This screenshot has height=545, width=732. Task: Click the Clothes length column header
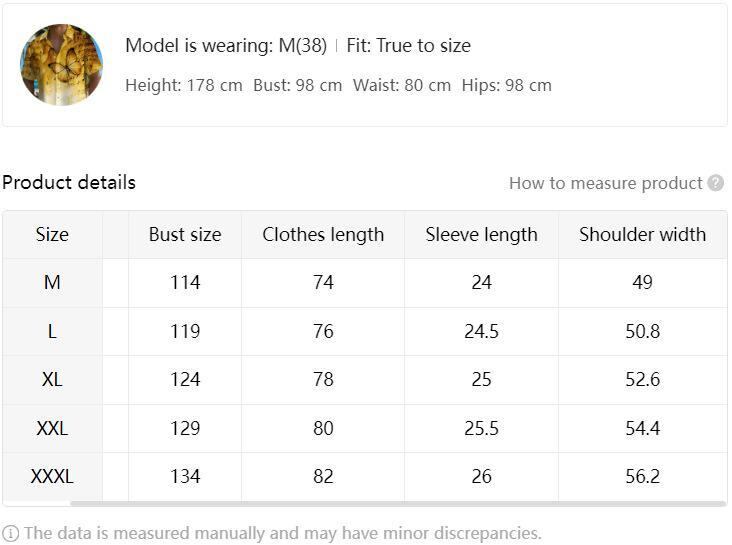tap(323, 235)
